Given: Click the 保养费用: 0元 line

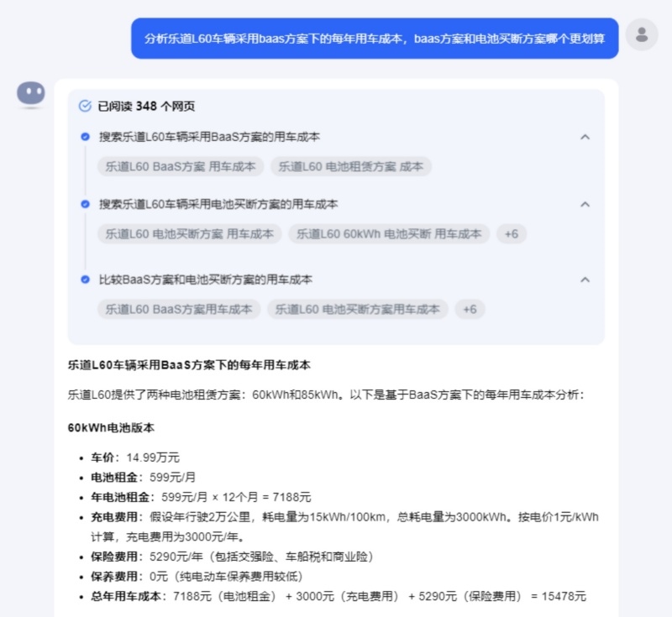Looking at the screenshot, I should pos(197,577).
